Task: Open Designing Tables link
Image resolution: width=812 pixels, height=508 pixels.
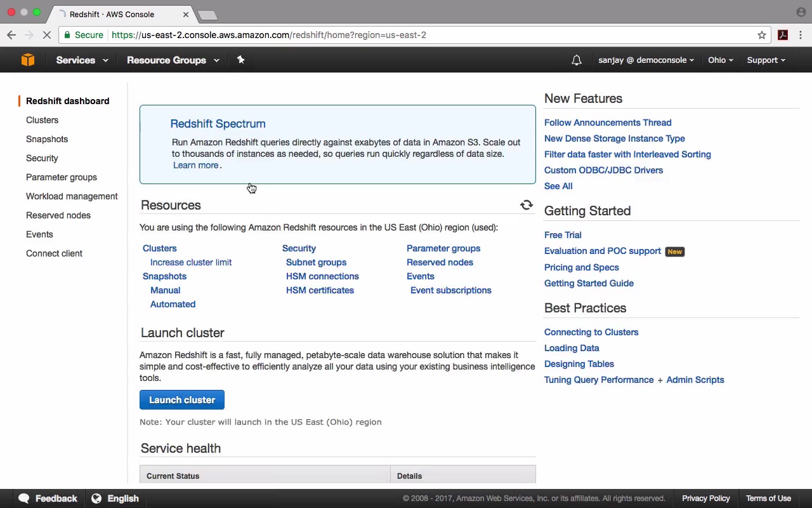Action: tap(579, 364)
